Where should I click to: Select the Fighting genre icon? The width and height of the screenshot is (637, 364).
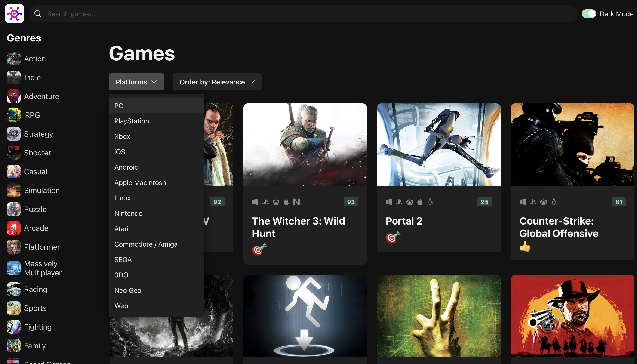13,327
